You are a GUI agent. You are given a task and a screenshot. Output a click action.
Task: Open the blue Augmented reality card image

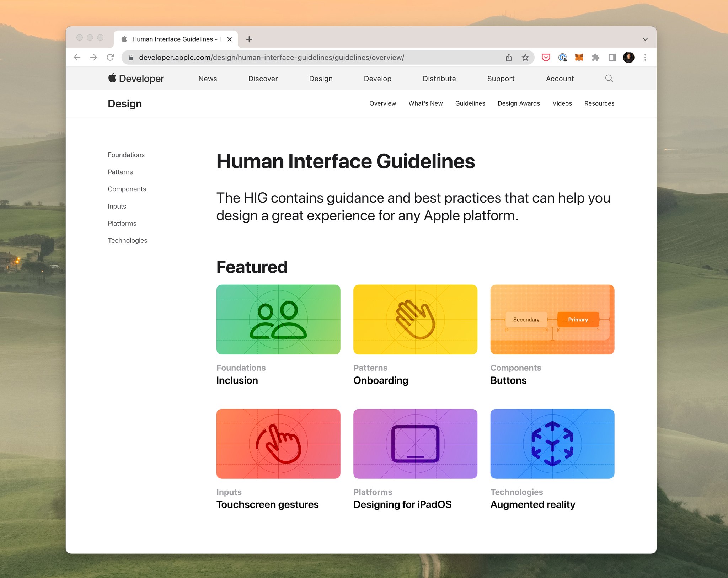pyautogui.click(x=552, y=444)
